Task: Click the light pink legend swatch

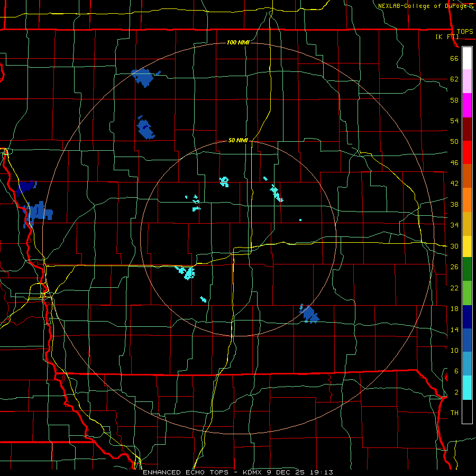Action: tap(467, 81)
